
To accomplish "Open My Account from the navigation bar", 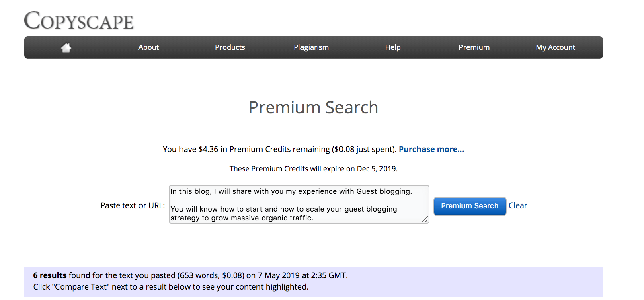I will coord(556,47).
